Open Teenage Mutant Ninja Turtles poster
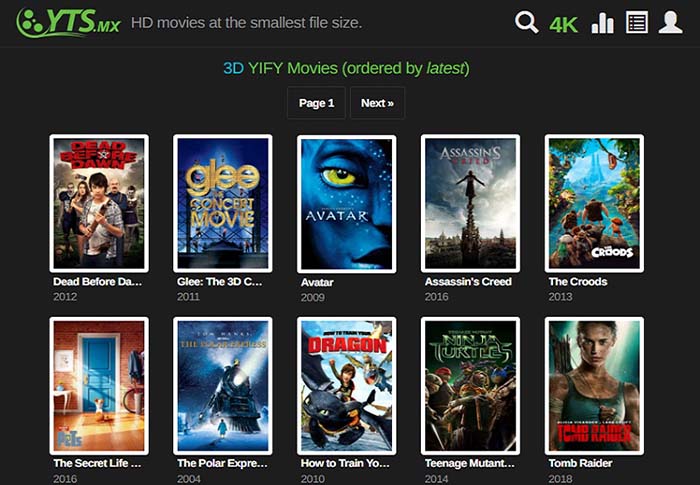700x485 pixels. [470, 386]
